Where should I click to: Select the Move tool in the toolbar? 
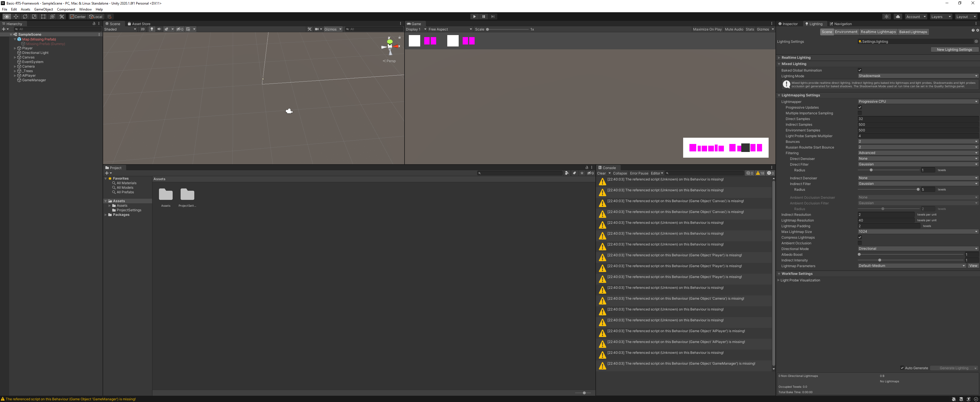tap(16, 16)
